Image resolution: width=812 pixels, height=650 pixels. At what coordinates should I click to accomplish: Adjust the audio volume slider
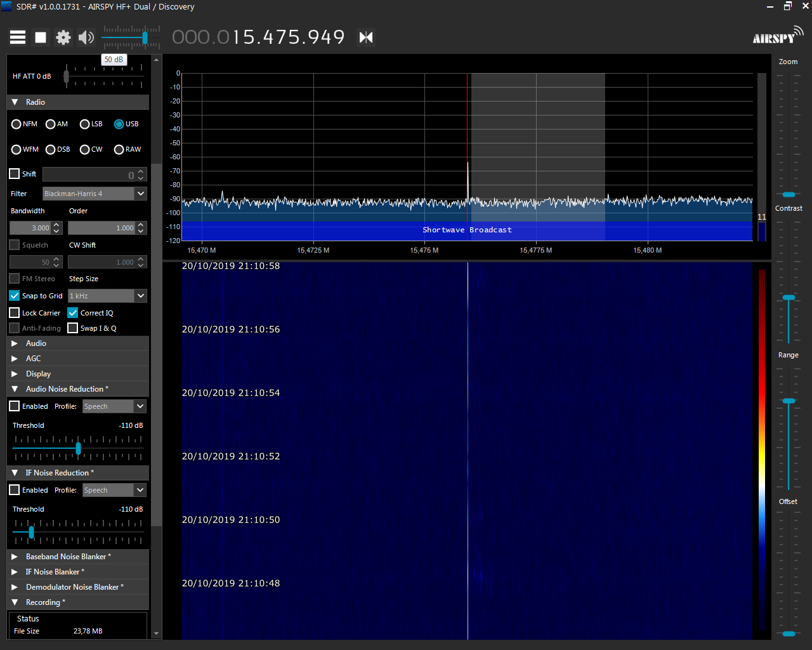[x=145, y=38]
